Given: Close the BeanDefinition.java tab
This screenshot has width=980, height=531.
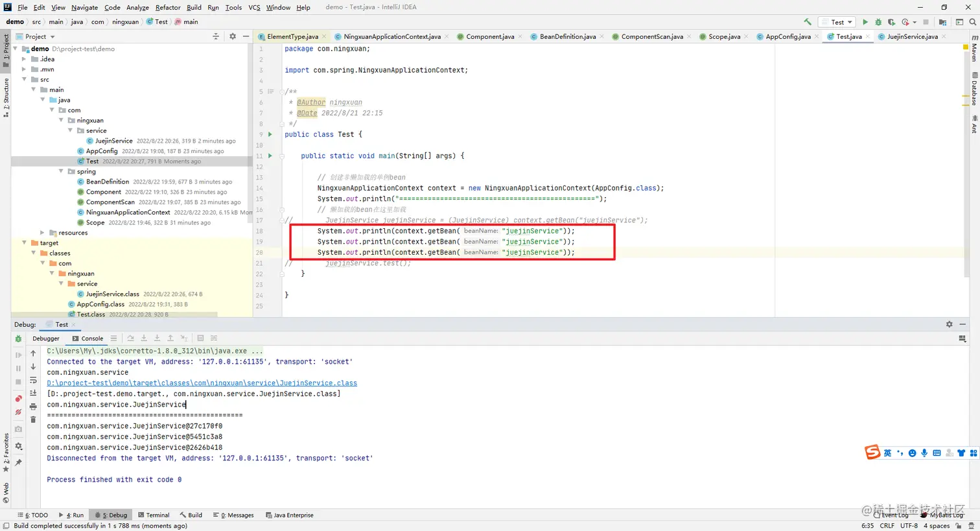Looking at the screenshot, I should pos(602,36).
